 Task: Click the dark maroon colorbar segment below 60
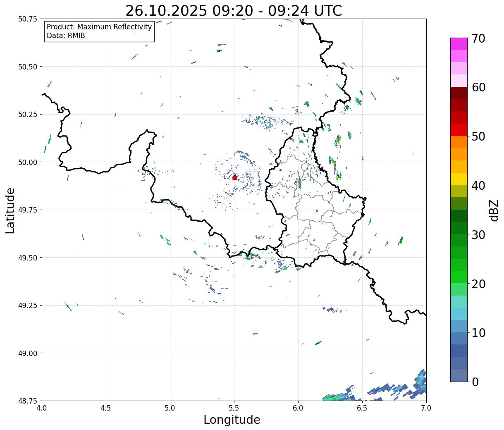(459, 93)
